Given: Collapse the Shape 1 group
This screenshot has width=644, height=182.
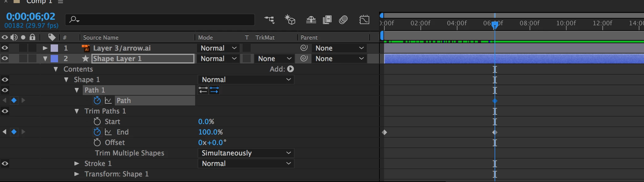Looking at the screenshot, I should tap(66, 80).
